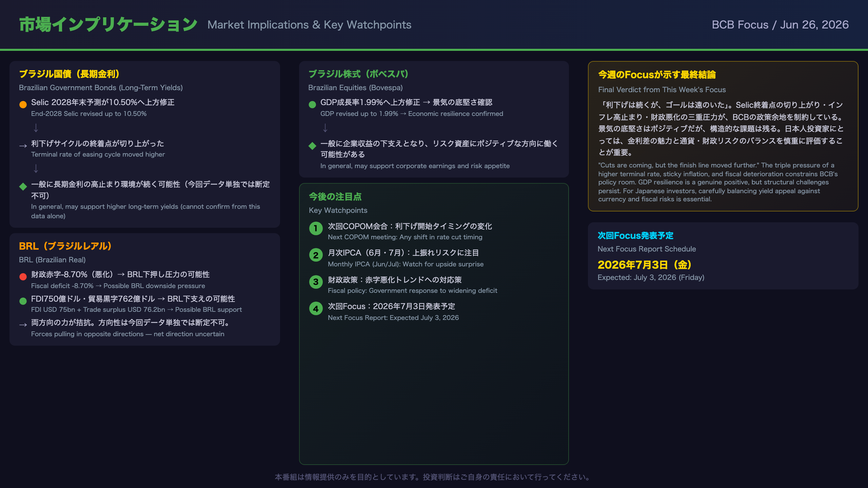Click Terminal rate of easing cycle moved higher

pos(98,155)
